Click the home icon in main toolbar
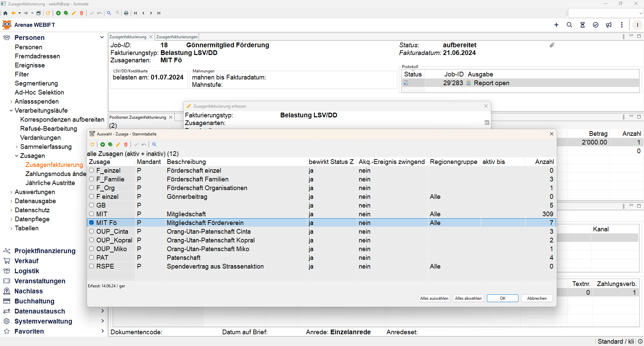Viewport: 644px width, 346px height. pos(5,13)
